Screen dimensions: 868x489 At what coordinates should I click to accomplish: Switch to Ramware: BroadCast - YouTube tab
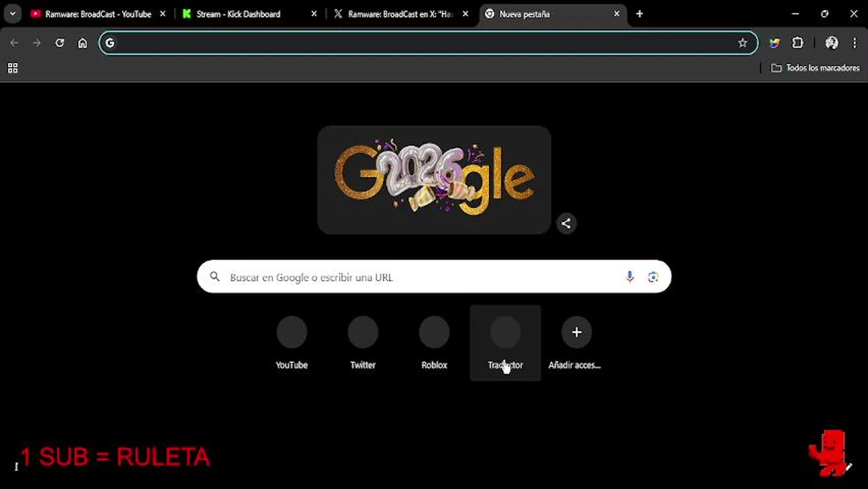[x=98, y=14]
